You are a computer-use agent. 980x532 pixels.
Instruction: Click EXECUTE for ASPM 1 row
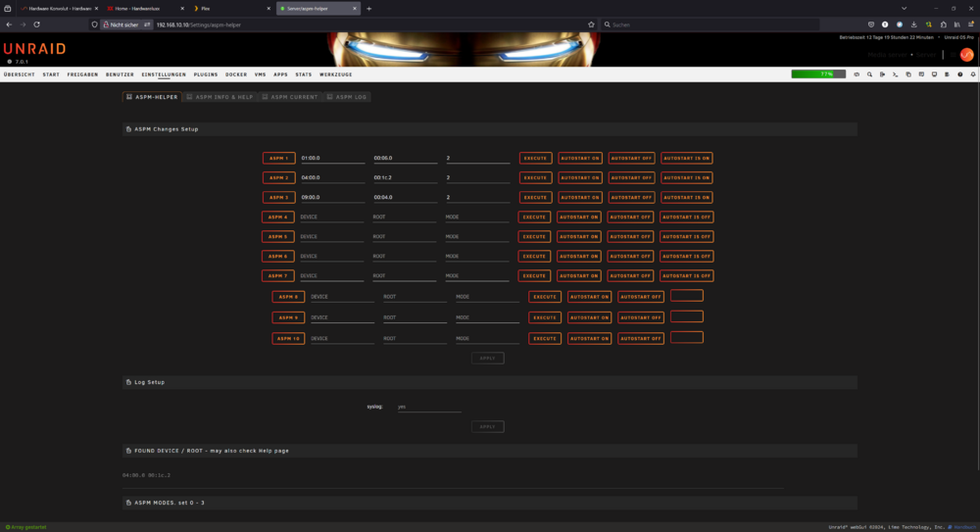pos(536,158)
